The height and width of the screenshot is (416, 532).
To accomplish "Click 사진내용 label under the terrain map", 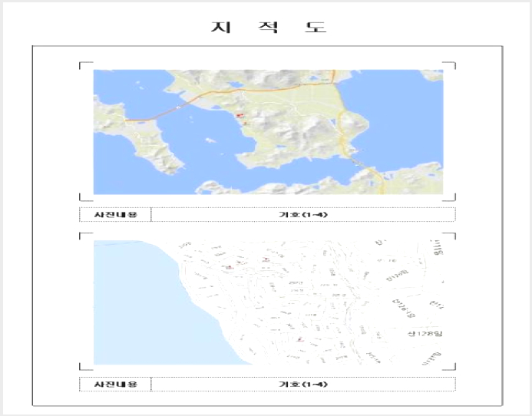I will [116, 214].
